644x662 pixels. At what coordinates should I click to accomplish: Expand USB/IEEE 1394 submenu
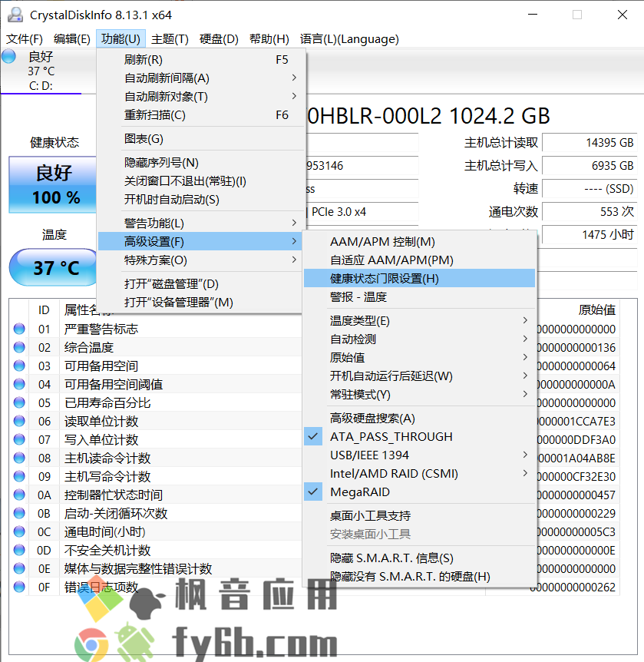pos(419,455)
